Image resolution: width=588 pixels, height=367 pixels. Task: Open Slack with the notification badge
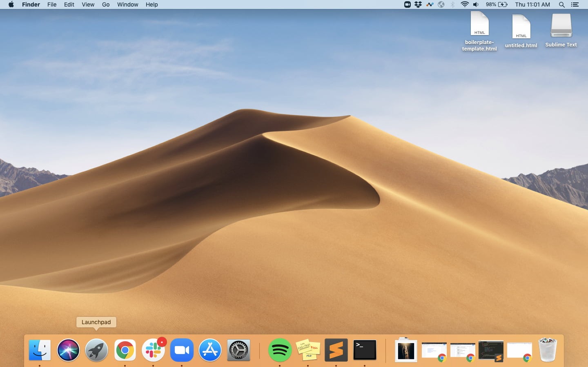pyautogui.click(x=153, y=350)
